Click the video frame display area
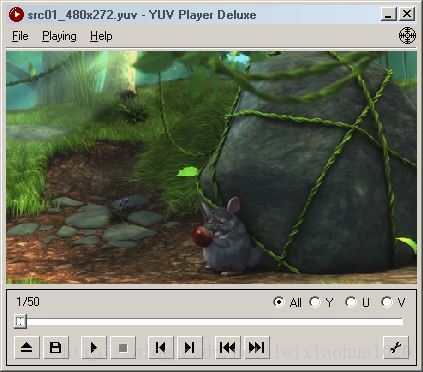The image size is (423, 372). point(211,167)
